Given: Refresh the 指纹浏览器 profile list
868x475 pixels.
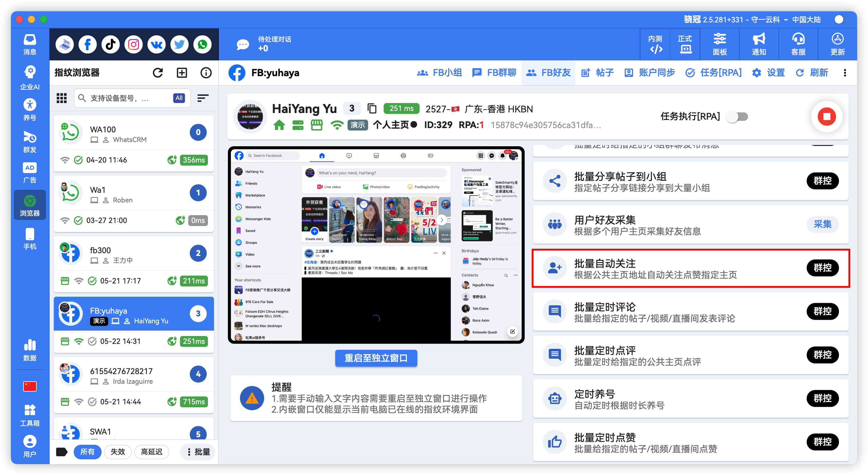Looking at the screenshot, I should [158, 73].
